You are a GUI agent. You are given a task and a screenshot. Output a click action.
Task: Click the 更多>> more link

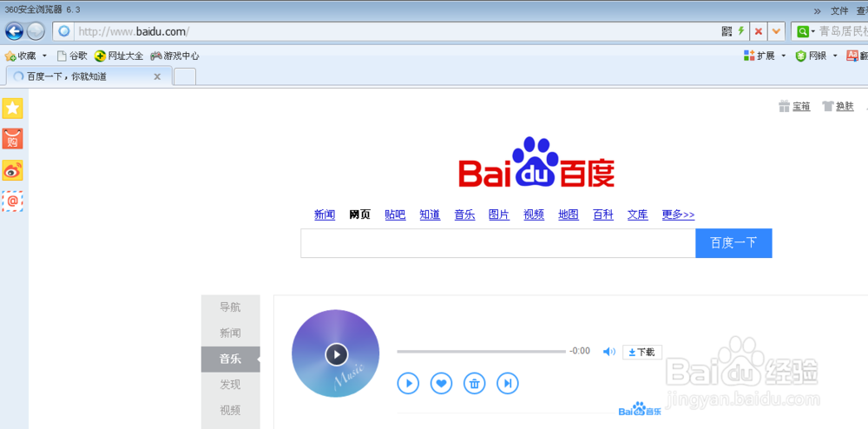point(678,214)
